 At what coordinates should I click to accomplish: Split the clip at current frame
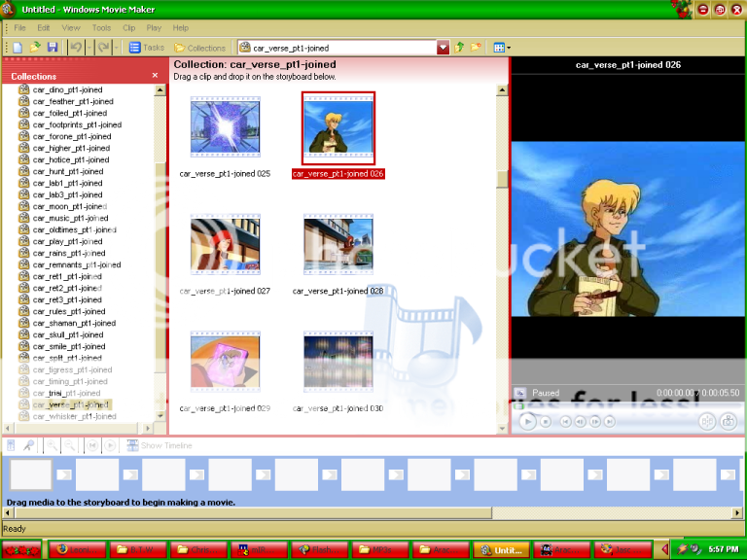[707, 421]
